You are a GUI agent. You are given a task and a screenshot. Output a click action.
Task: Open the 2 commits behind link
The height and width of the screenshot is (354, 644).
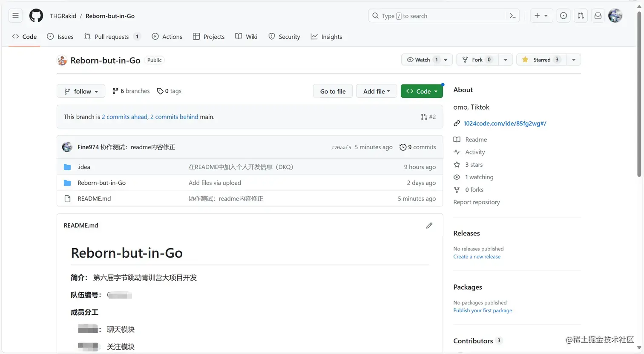click(x=174, y=117)
